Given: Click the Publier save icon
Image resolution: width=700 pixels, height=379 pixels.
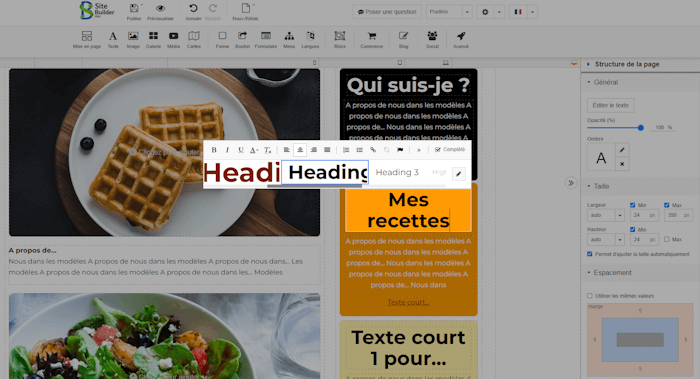Looking at the screenshot, I should click(x=134, y=8).
